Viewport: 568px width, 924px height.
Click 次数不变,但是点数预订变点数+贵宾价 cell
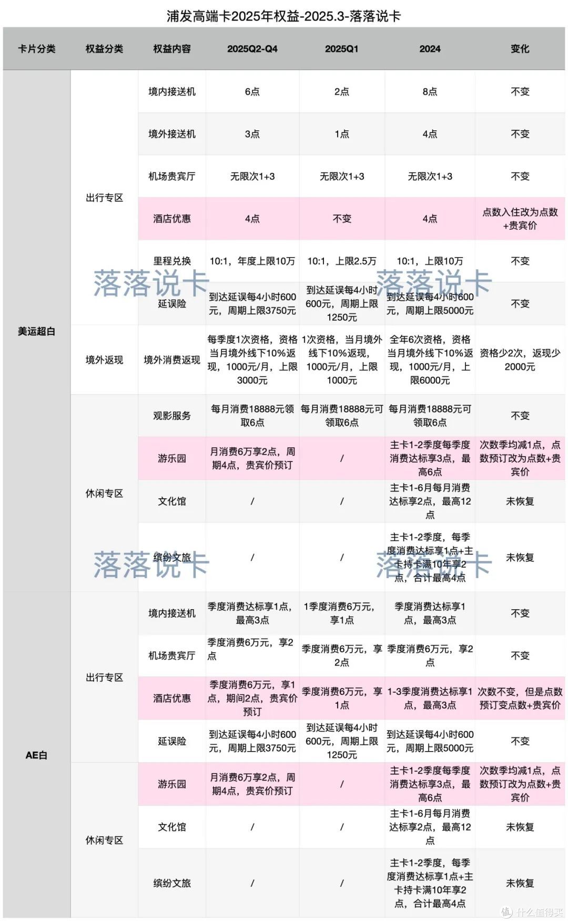(x=520, y=699)
